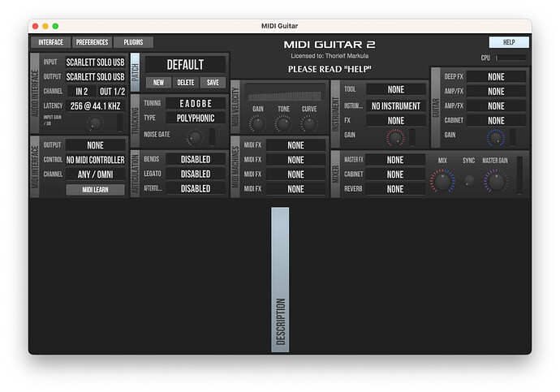Open the mixer CABINET dropdown

[x=395, y=174]
